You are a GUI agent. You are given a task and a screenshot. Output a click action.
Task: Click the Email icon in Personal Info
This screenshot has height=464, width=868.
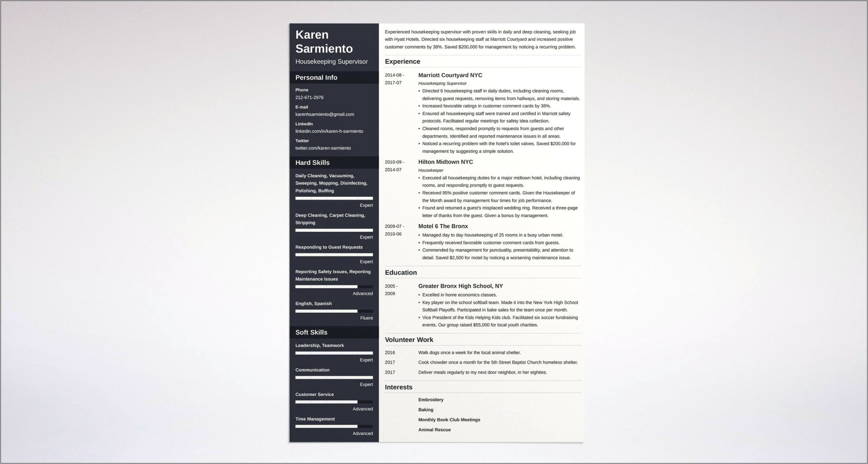[300, 106]
